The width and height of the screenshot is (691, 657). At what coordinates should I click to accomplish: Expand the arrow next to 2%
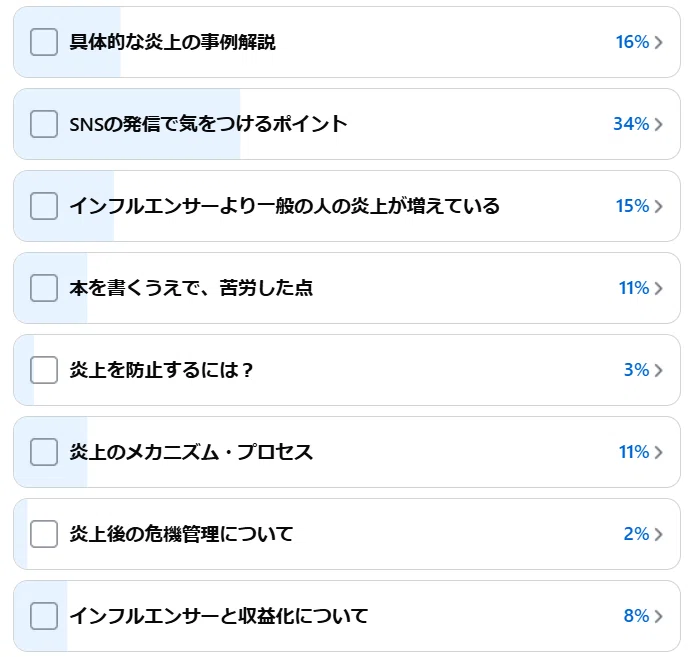click(x=658, y=534)
